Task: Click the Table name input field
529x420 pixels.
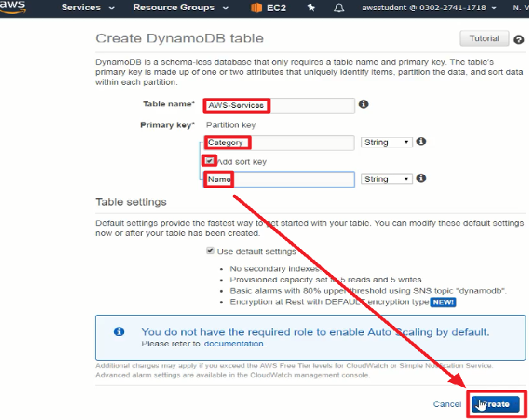Action: 278,106
